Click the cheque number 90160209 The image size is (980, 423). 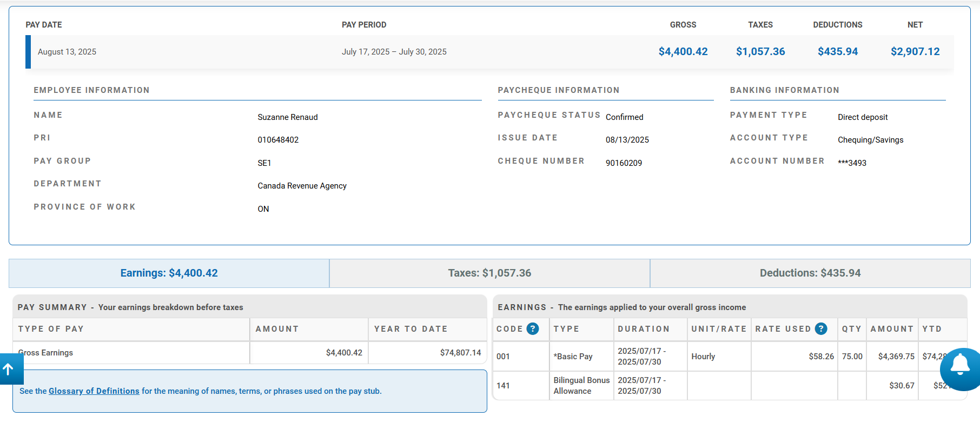(624, 163)
